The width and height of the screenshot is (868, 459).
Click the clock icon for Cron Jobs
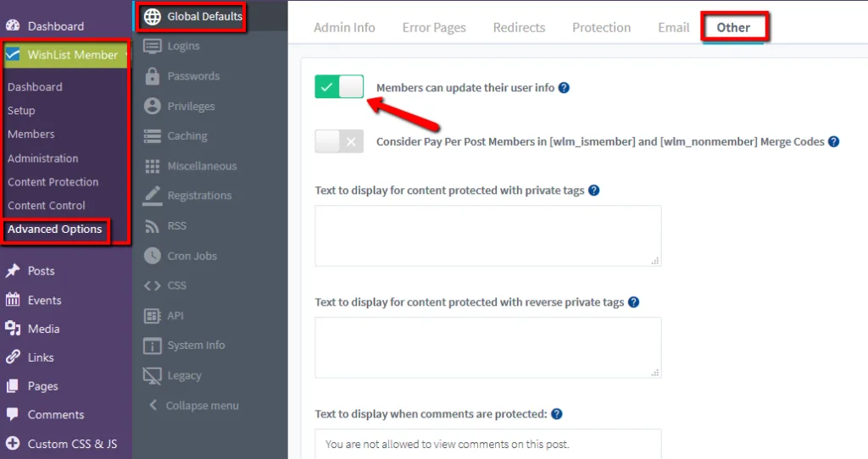pyautogui.click(x=153, y=256)
